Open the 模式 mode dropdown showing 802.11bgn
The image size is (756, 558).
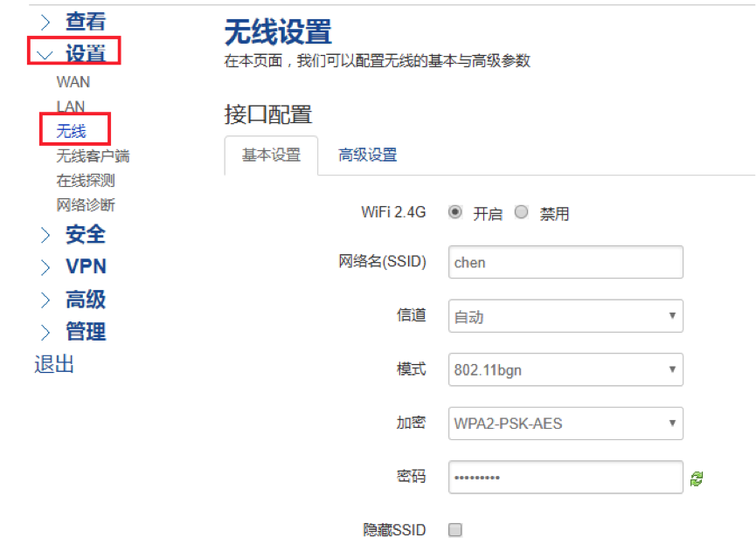tap(565, 369)
